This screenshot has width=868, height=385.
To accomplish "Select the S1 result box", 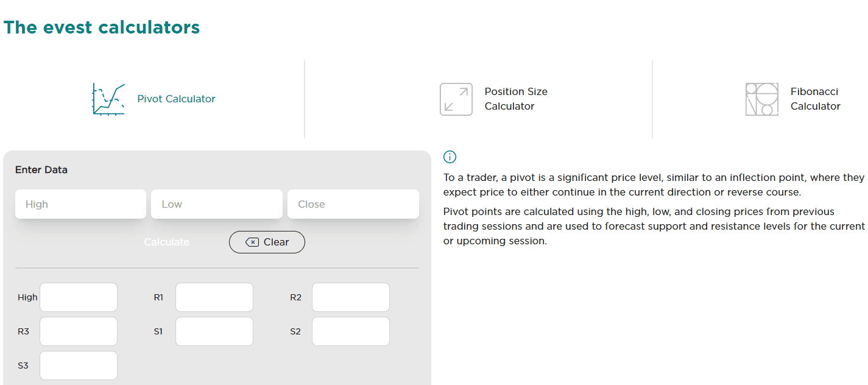I will [x=214, y=331].
